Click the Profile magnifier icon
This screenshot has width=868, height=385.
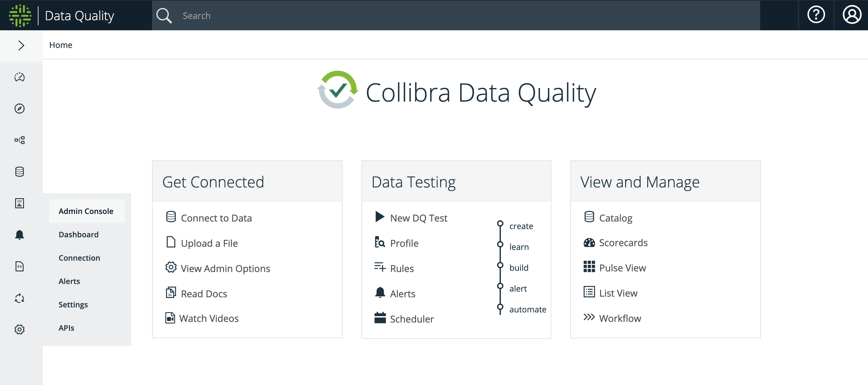(380, 242)
